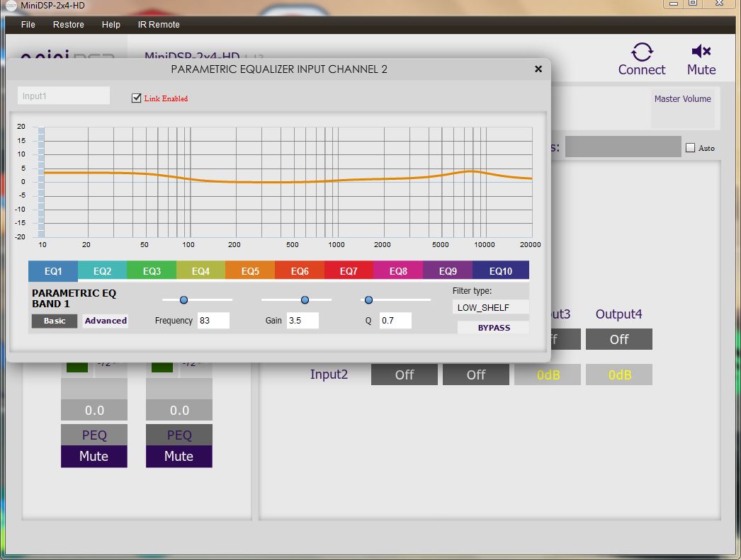Click the last yellow 0dB Input2 routing cell
Image resolution: width=741 pixels, height=560 pixels.
click(x=619, y=375)
